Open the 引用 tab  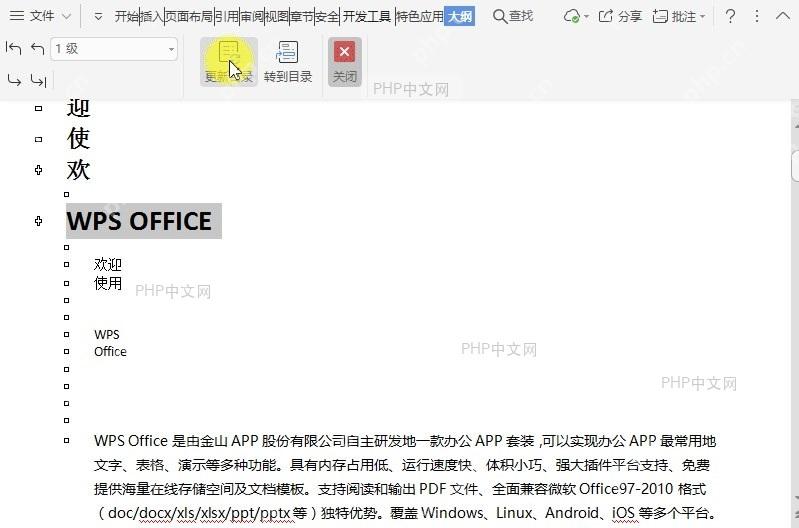tap(227, 16)
